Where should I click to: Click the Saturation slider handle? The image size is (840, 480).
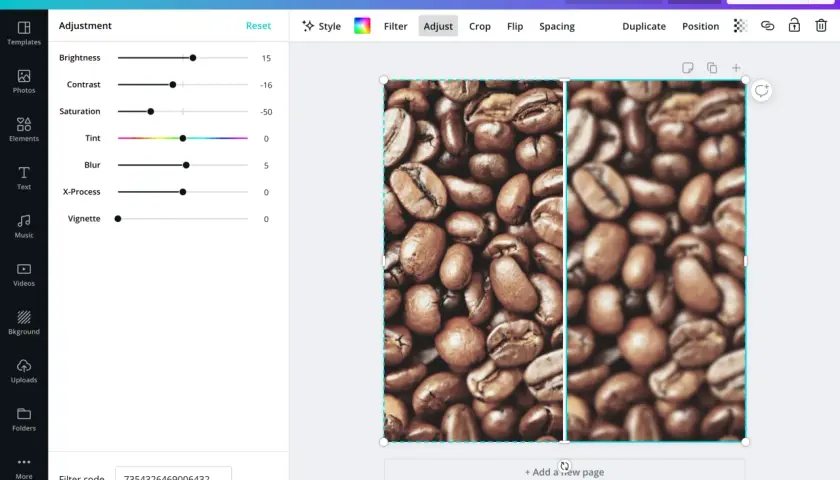(x=151, y=111)
